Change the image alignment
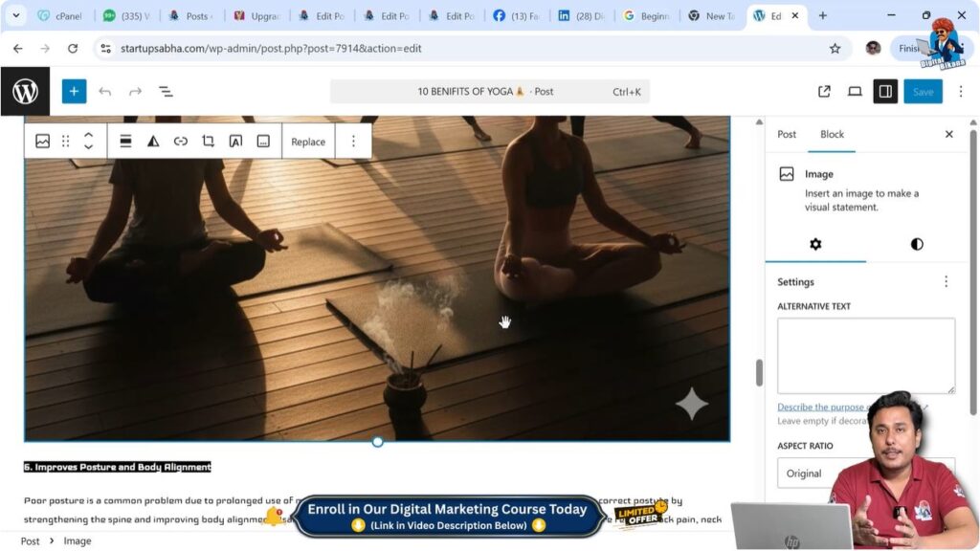Viewport: 980px width, 551px height. click(x=125, y=141)
